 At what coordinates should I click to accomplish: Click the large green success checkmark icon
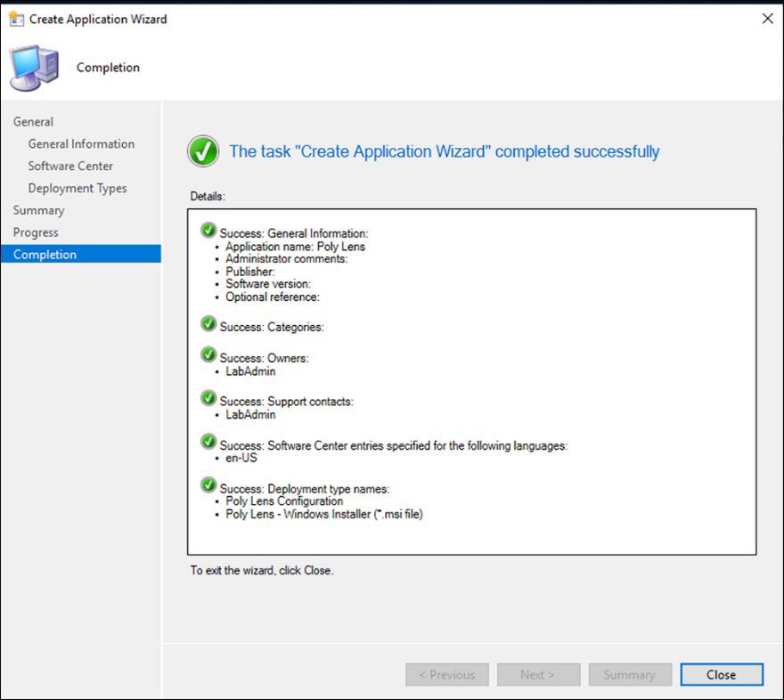[x=203, y=151]
